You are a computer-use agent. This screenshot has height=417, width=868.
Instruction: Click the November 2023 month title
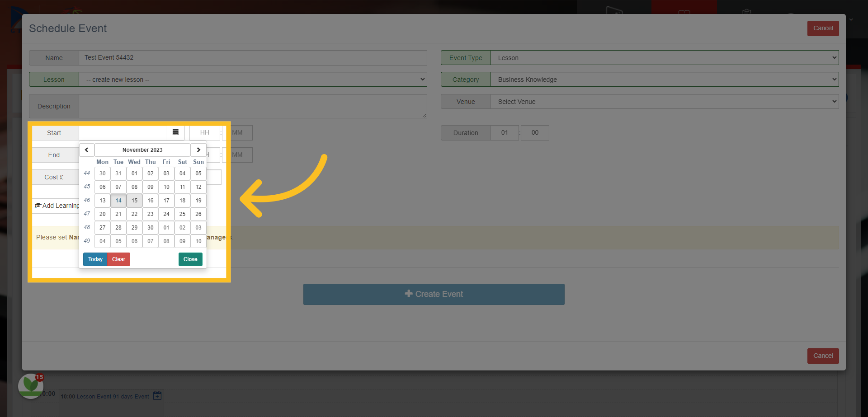142,150
